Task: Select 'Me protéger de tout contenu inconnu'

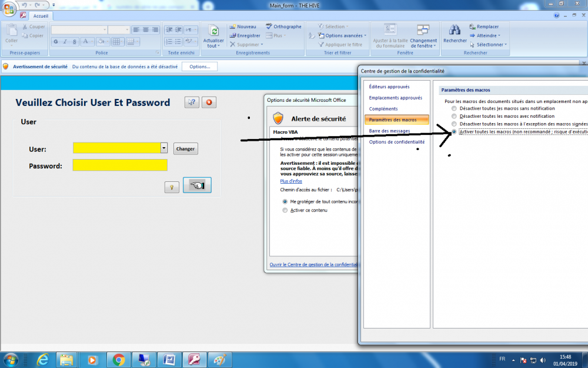Action: pyautogui.click(x=285, y=201)
